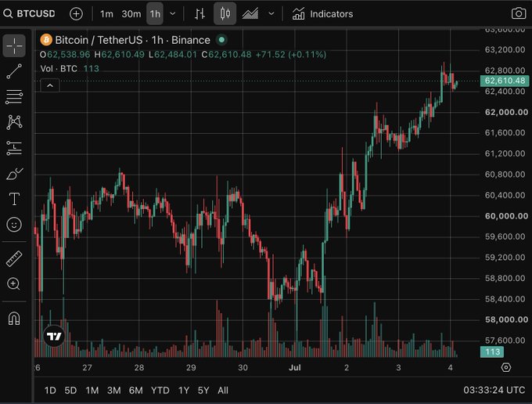Set range to 1M
Image resolution: width=532 pixels, height=404 pixels.
point(92,391)
